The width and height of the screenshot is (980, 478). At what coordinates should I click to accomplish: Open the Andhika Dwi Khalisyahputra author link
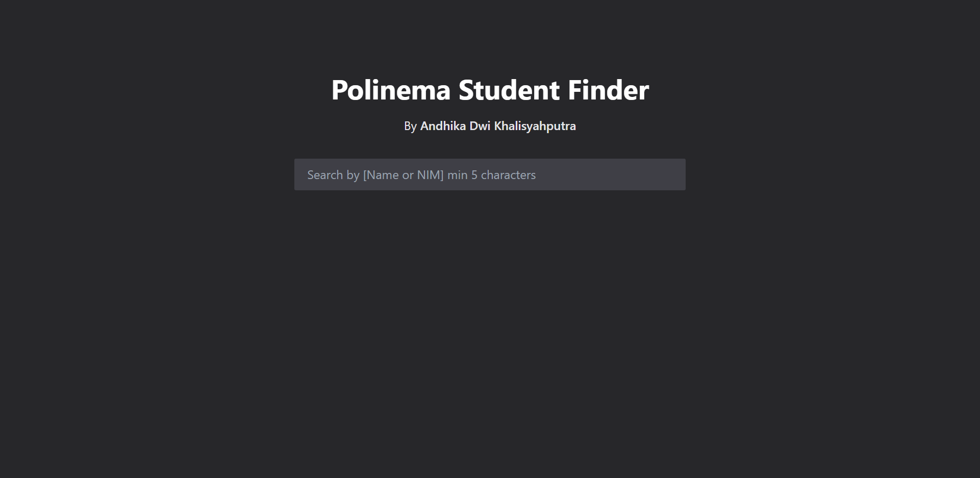coord(497,126)
